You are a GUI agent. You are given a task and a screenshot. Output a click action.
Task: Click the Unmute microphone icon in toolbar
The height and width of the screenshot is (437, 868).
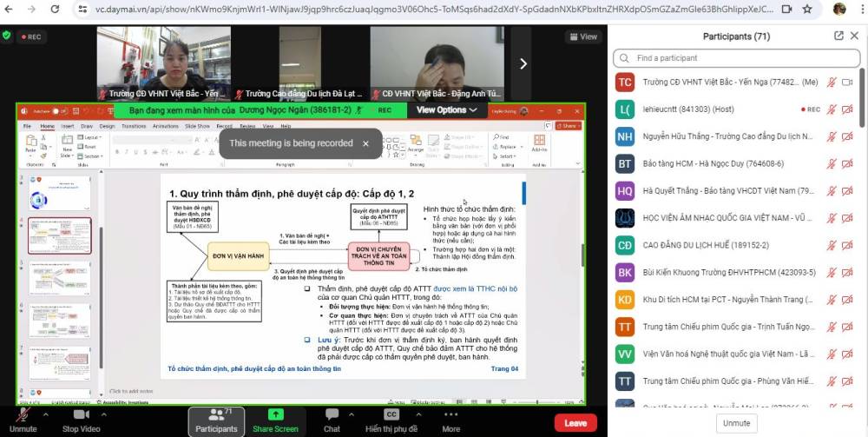23,414
